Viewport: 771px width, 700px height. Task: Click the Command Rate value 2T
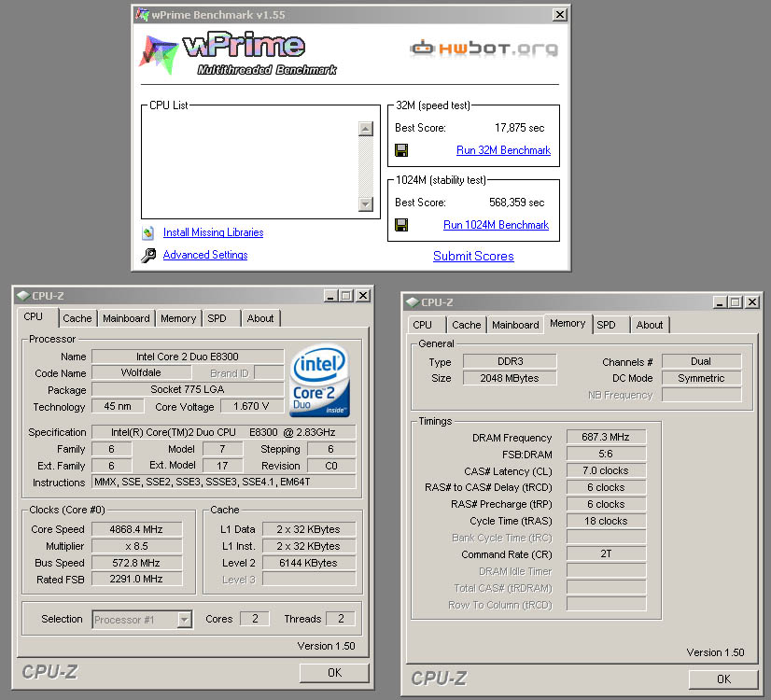click(606, 554)
